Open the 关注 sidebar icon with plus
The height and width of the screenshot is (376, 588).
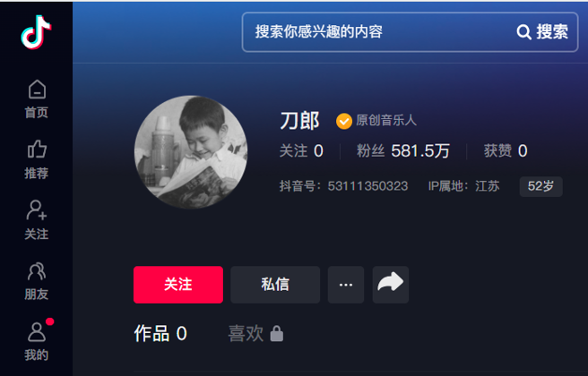coord(37,220)
